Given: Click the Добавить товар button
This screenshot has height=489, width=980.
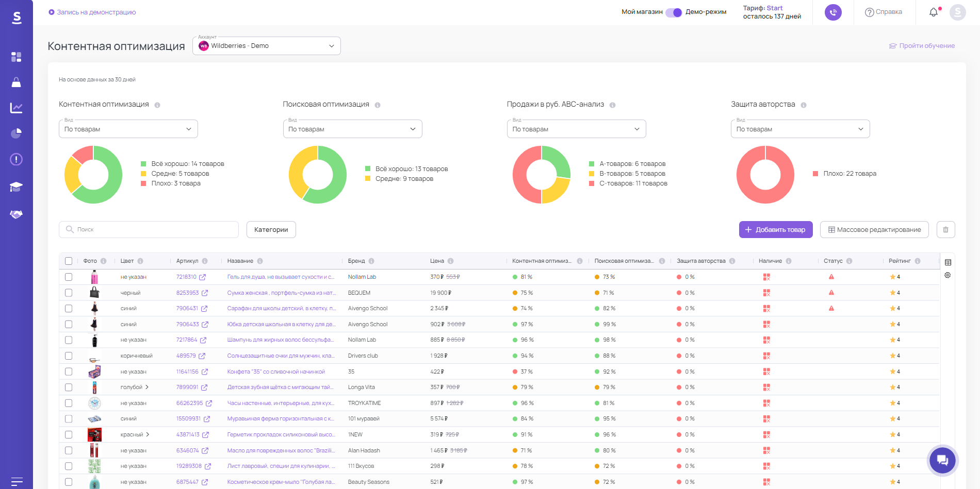Looking at the screenshot, I should pyautogui.click(x=775, y=230).
